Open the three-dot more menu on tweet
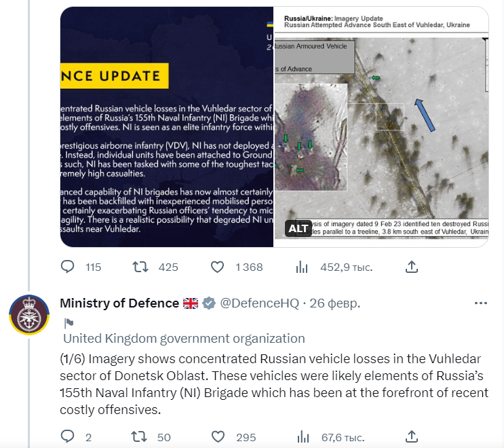This screenshot has height=448, width=504. tap(480, 303)
